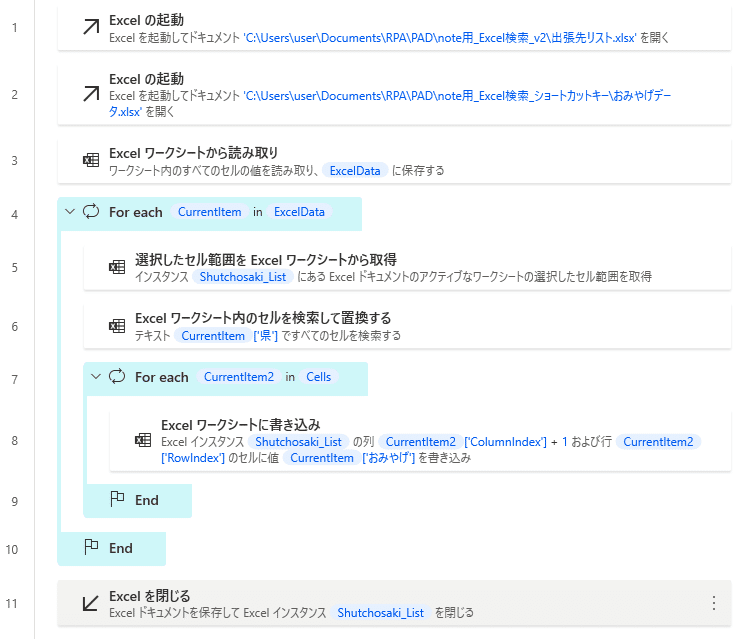This screenshot has height=639, width=742.
Task: Click the ['おみやげ'] property in step 8
Action: coord(389,458)
